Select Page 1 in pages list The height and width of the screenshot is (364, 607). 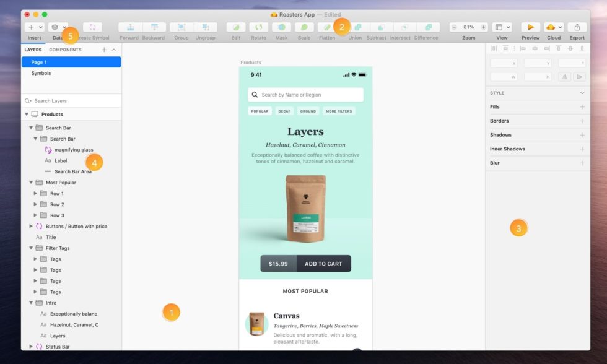click(71, 62)
